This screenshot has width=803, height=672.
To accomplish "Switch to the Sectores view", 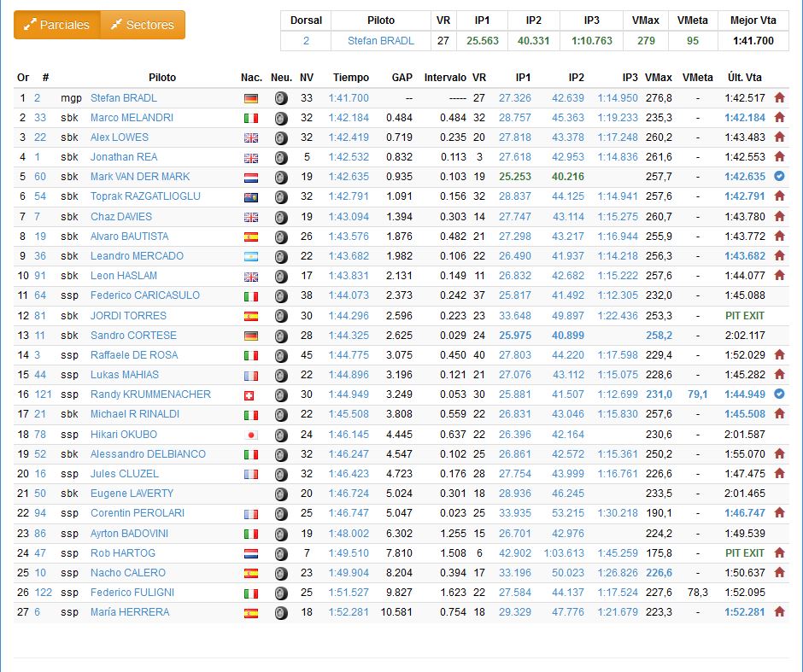I will click(143, 25).
